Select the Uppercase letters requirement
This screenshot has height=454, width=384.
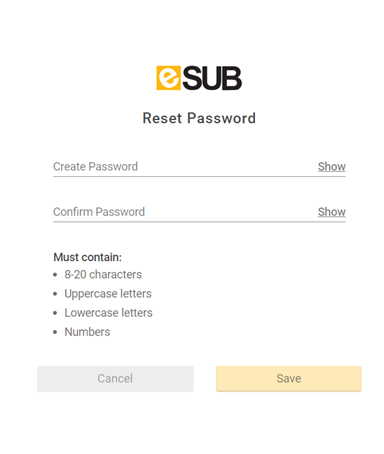click(x=108, y=294)
